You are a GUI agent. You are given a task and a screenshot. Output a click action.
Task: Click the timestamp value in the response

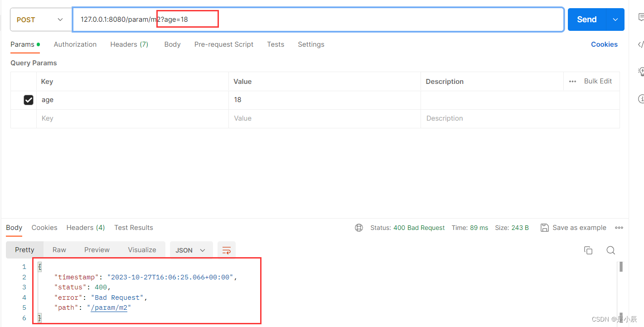[x=170, y=277]
